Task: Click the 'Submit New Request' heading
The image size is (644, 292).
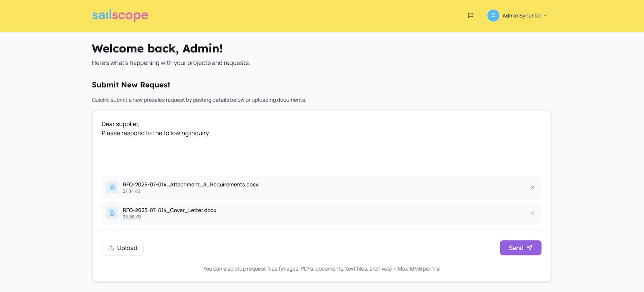Action: tap(131, 85)
